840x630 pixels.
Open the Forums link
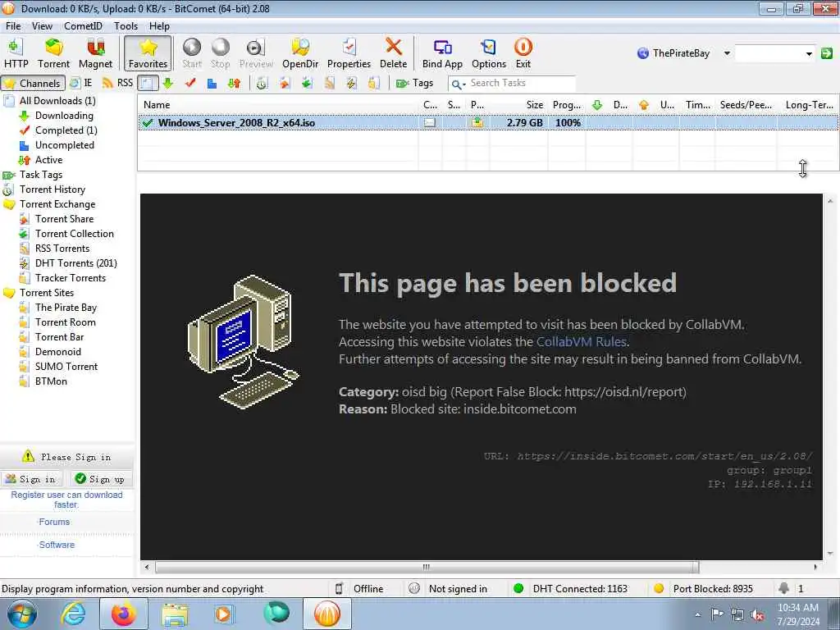click(x=54, y=522)
